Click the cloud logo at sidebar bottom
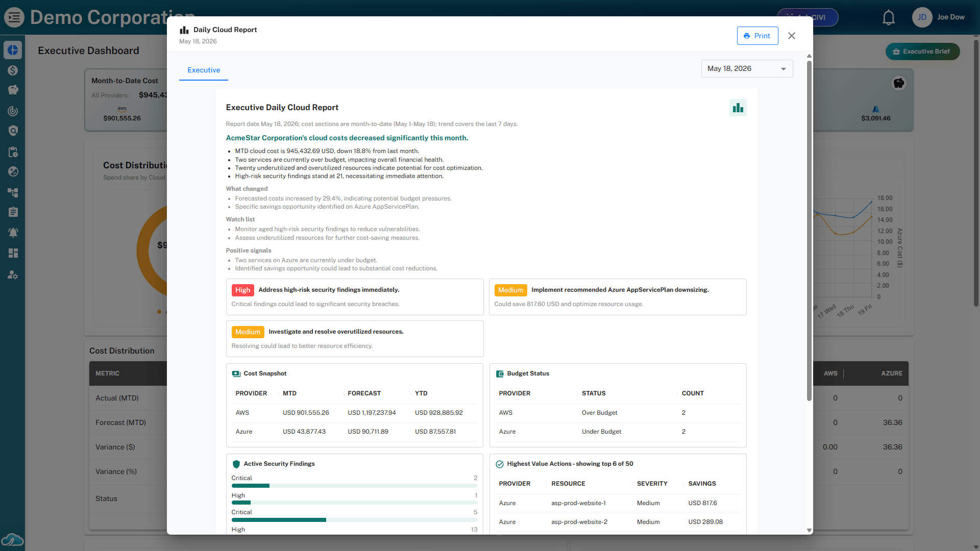The height and width of the screenshot is (551, 980). 12,540
